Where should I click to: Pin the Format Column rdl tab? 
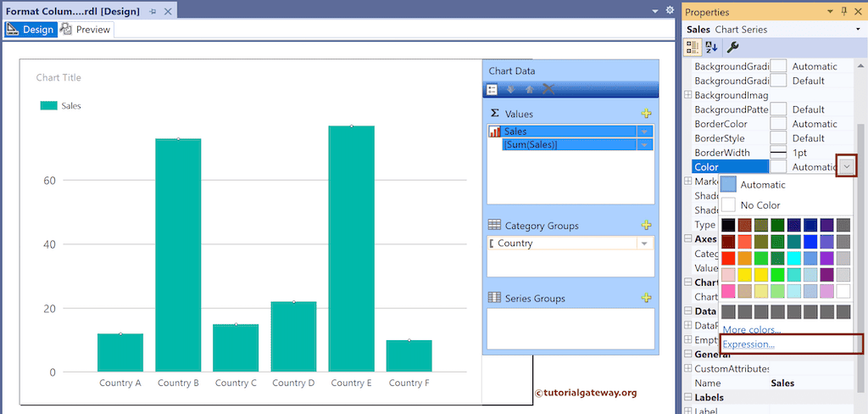153,12
